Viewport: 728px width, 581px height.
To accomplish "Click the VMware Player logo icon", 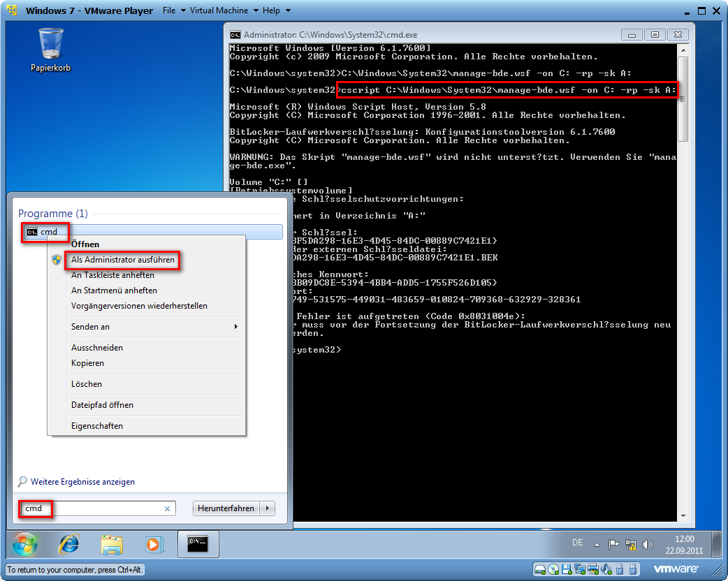I will point(12,10).
